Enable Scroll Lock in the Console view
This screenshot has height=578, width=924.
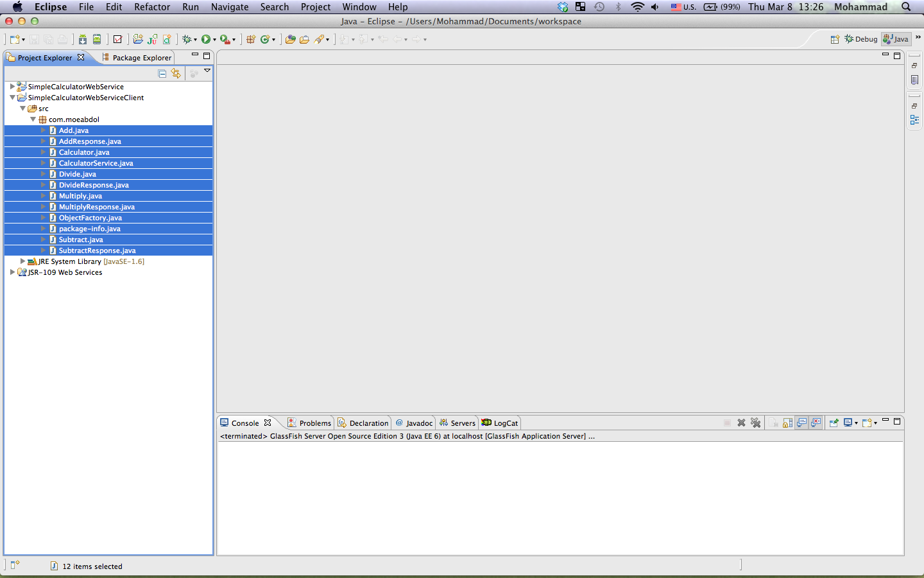787,423
